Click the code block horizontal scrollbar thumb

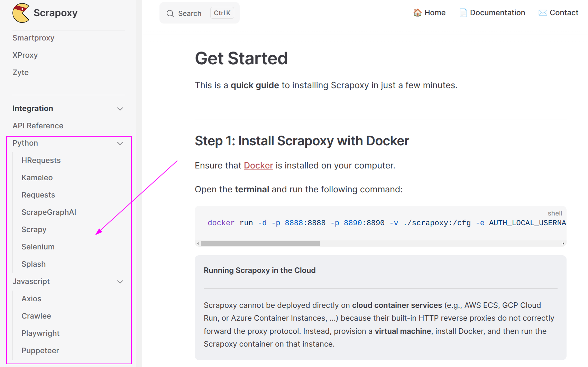click(260, 244)
